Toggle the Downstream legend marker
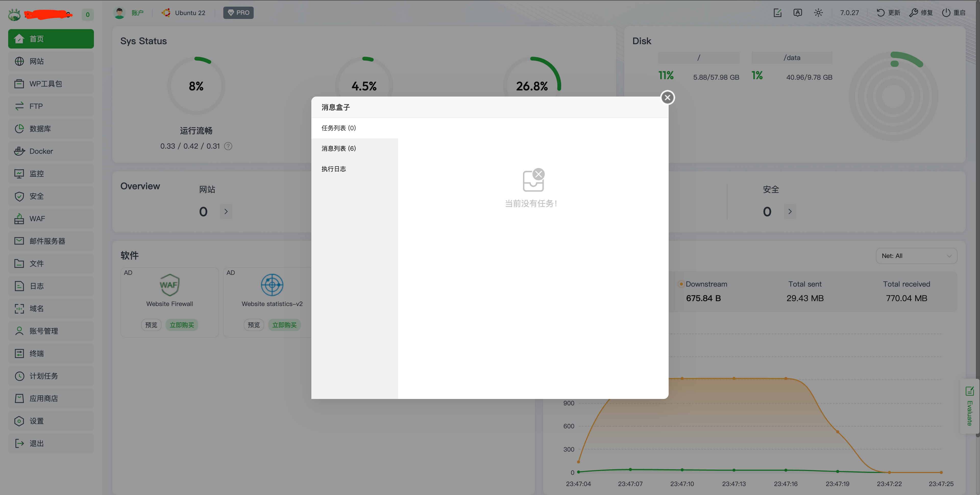Screen dimensions: 980x495 681,284
